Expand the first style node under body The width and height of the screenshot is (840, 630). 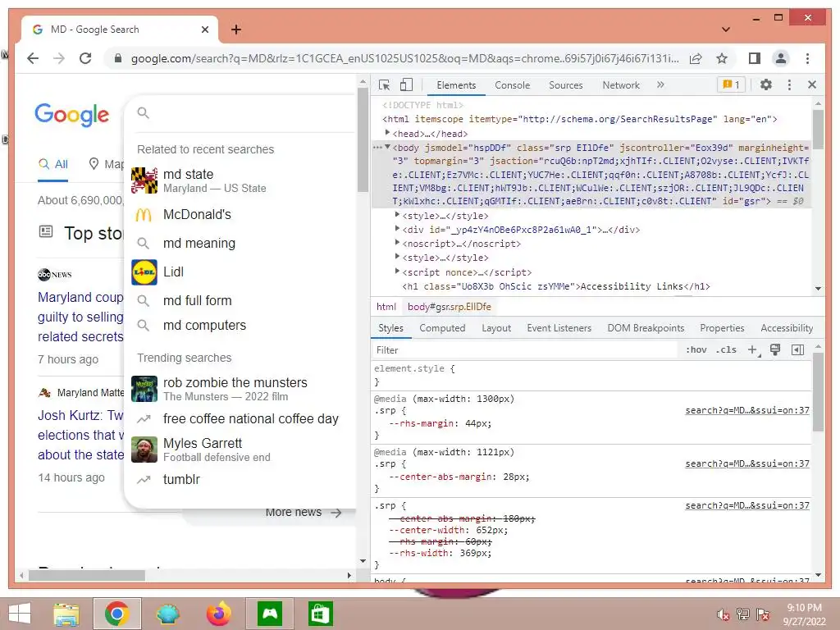tap(397, 214)
